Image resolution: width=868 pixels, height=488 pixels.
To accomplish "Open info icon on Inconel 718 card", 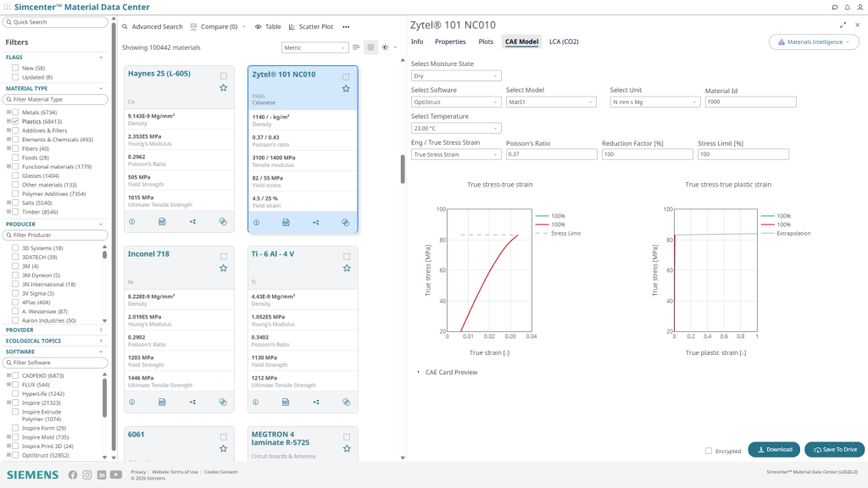I will click(131, 402).
